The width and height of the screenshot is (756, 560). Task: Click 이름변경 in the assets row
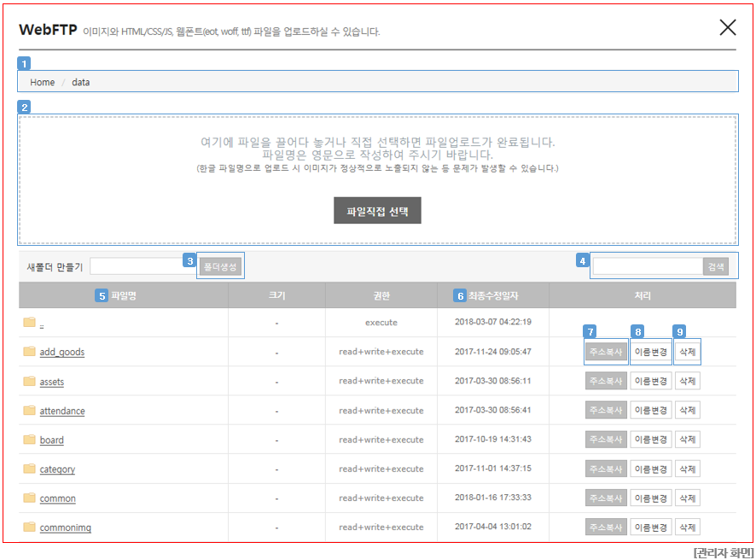click(651, 381)
